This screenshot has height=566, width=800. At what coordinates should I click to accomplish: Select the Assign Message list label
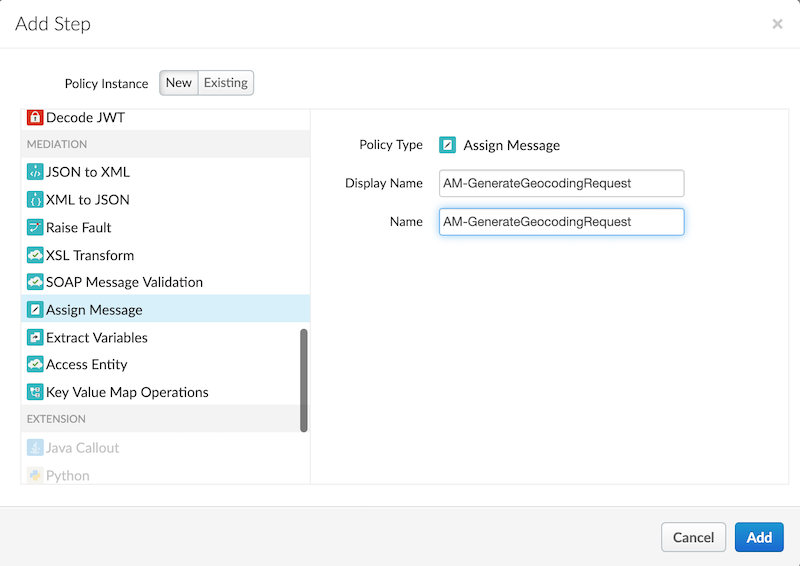94,310
